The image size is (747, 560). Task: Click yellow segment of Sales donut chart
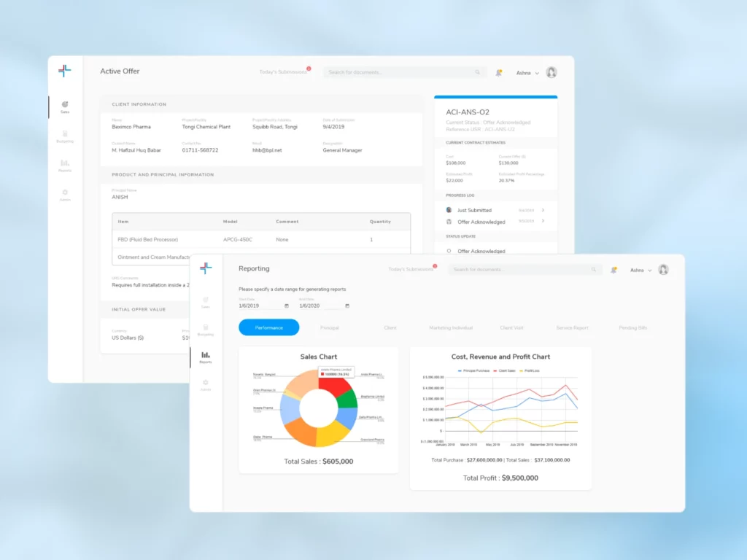[x=332, y=434]
